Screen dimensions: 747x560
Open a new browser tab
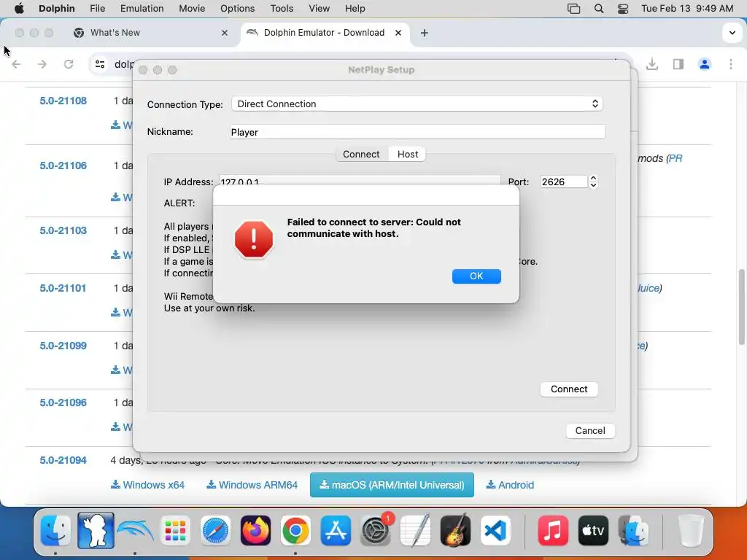[425, 33]
